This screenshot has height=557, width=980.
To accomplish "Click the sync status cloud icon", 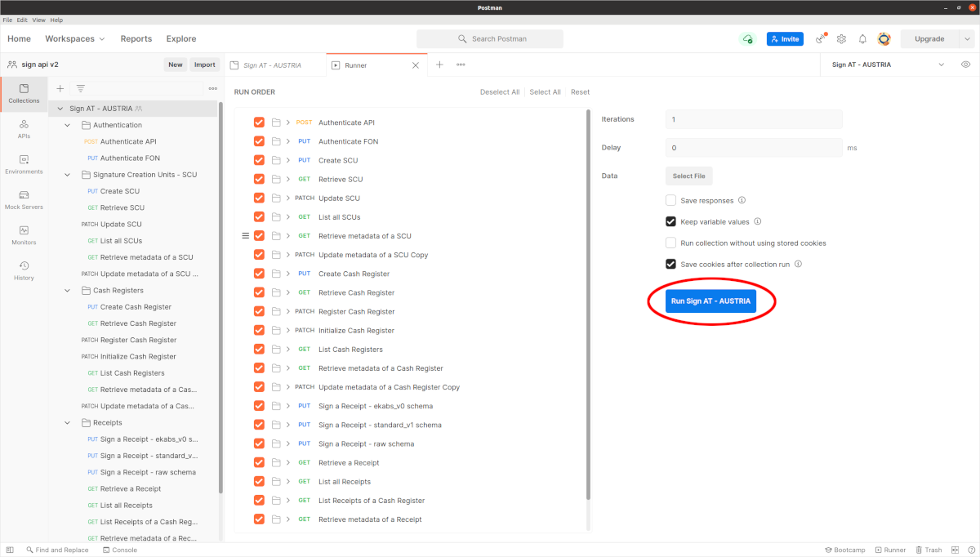I will 747,38.
